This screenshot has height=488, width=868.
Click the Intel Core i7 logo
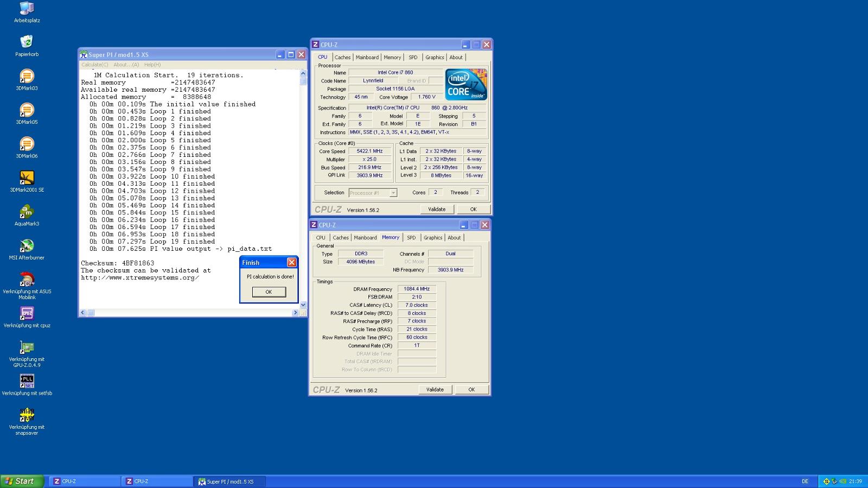coord(466,84)
